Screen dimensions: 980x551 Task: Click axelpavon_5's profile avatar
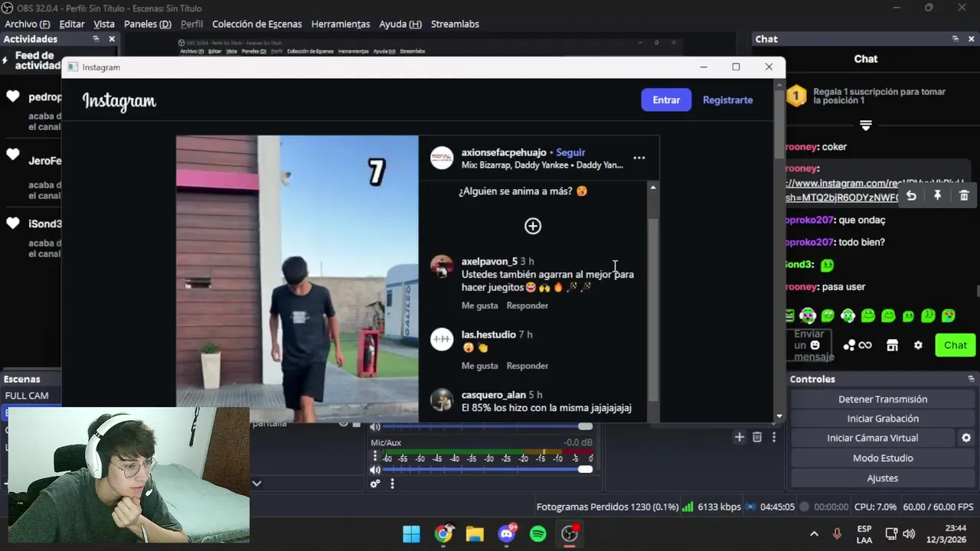[x=442, y=266]
